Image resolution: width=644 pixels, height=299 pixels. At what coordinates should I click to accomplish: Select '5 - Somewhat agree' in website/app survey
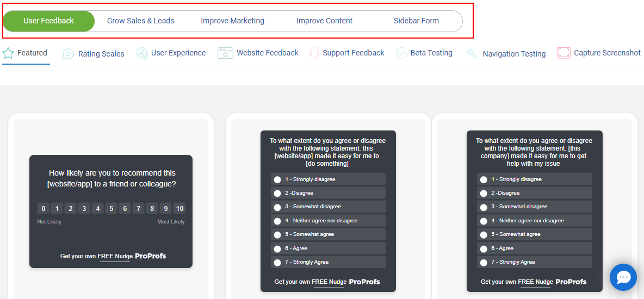328,234
